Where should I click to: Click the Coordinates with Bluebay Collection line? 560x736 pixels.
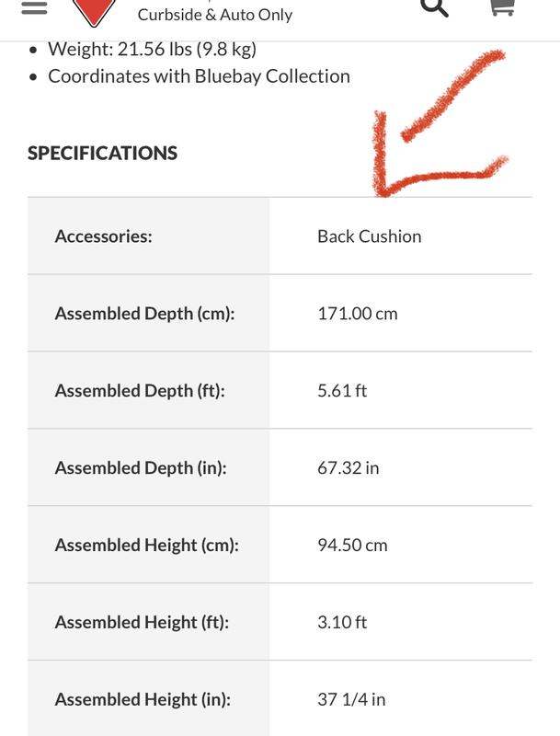[x=199, y=75]
